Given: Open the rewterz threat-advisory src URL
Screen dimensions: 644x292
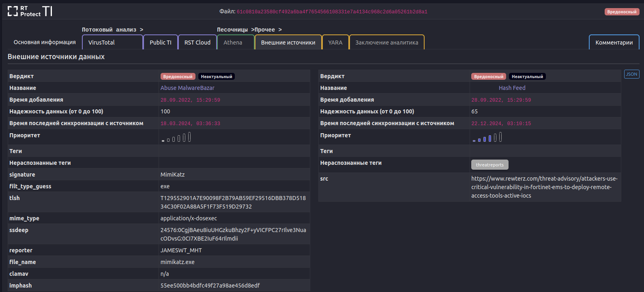Looking at the screenshot, I should (x=544, y=187).
